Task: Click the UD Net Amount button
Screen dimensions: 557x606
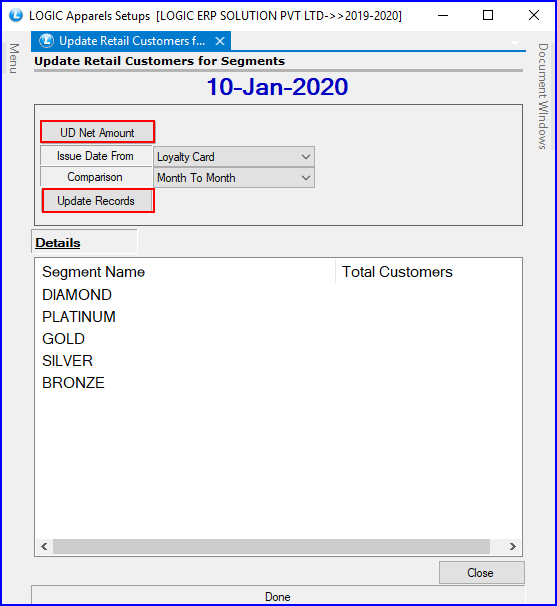Action: (x=97, y=133)
